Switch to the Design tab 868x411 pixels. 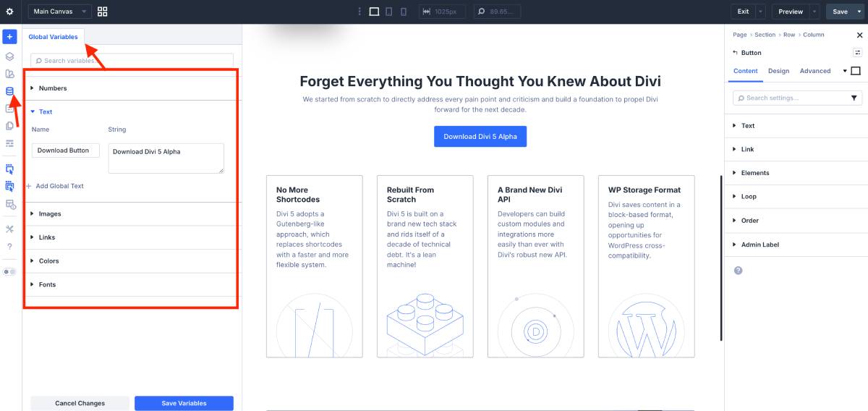click(778, 71)
